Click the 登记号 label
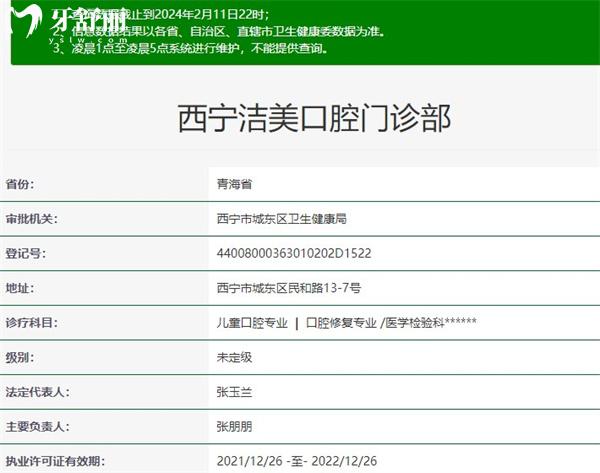 (25, 253)
